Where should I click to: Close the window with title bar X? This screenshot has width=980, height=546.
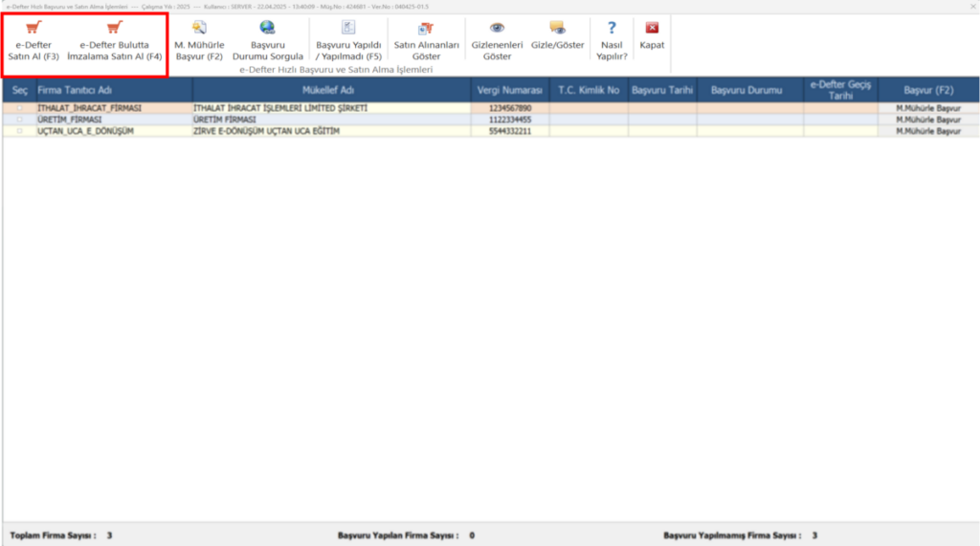pos(972,7)
